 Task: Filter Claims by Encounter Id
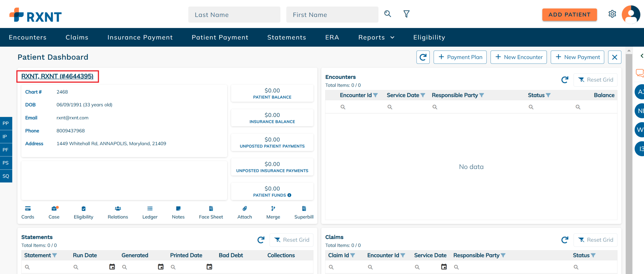pos(403,255)
